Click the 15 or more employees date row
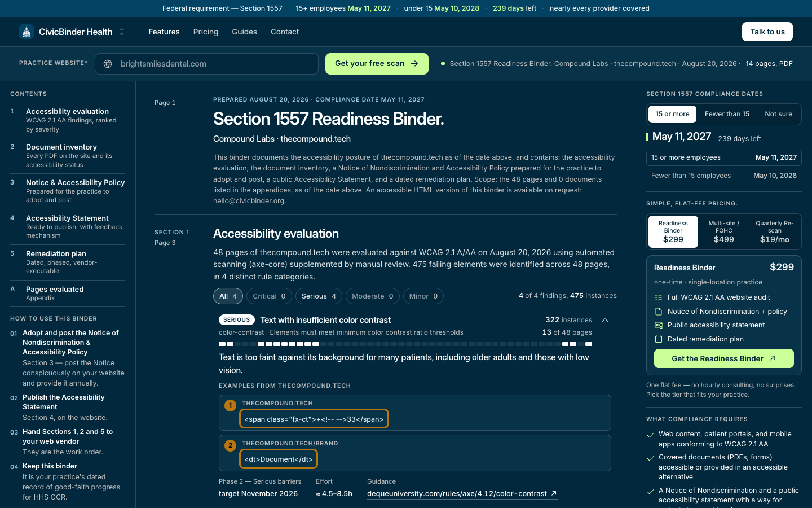 click(x=724, y=157)
